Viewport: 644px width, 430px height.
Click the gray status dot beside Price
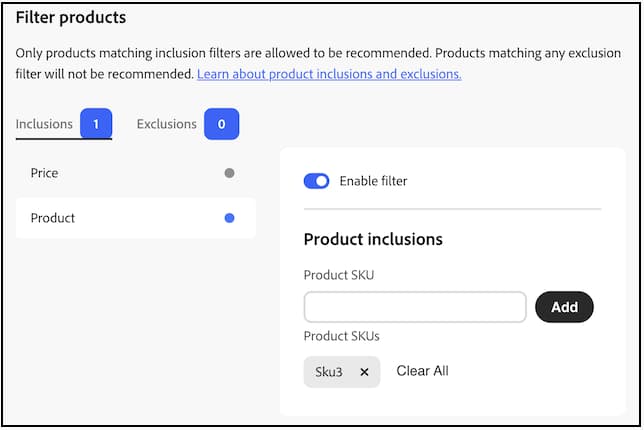pyautogui.click(x=230, y=173)
